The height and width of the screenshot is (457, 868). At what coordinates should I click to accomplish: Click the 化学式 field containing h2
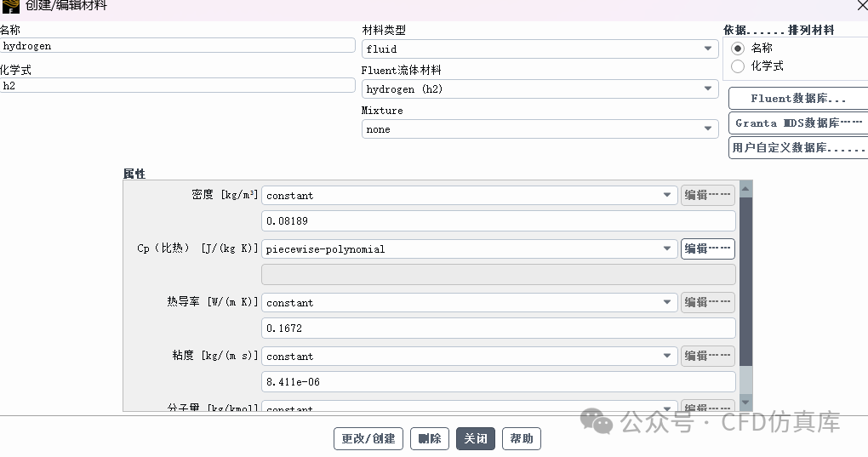(x=177, y=85)
